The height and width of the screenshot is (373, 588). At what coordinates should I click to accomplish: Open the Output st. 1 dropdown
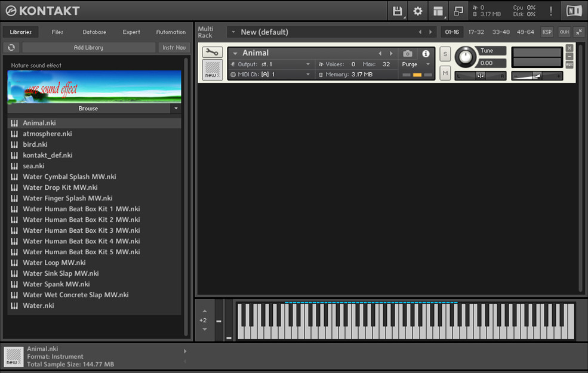tap(308, 64)
